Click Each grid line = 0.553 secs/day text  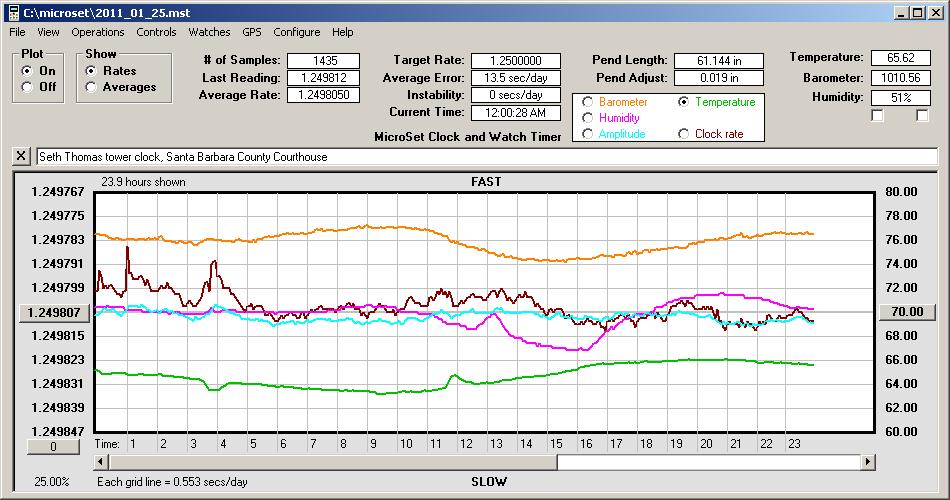[x=172, y=482]
